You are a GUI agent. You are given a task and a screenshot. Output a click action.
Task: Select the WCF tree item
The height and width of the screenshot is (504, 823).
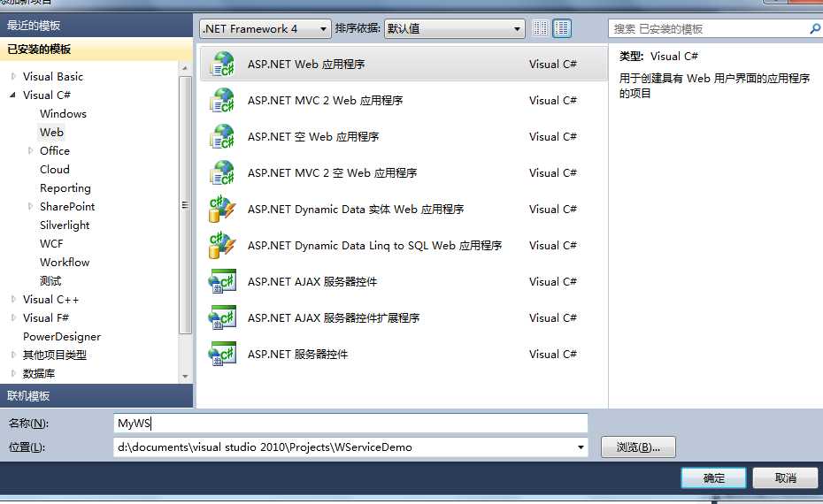tap(51, 244)
